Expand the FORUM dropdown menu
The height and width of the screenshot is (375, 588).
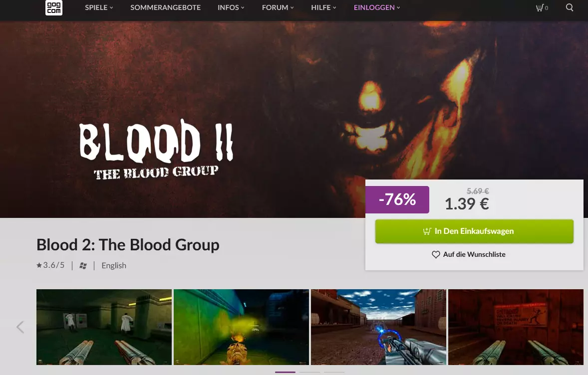(x=278, y=7)
